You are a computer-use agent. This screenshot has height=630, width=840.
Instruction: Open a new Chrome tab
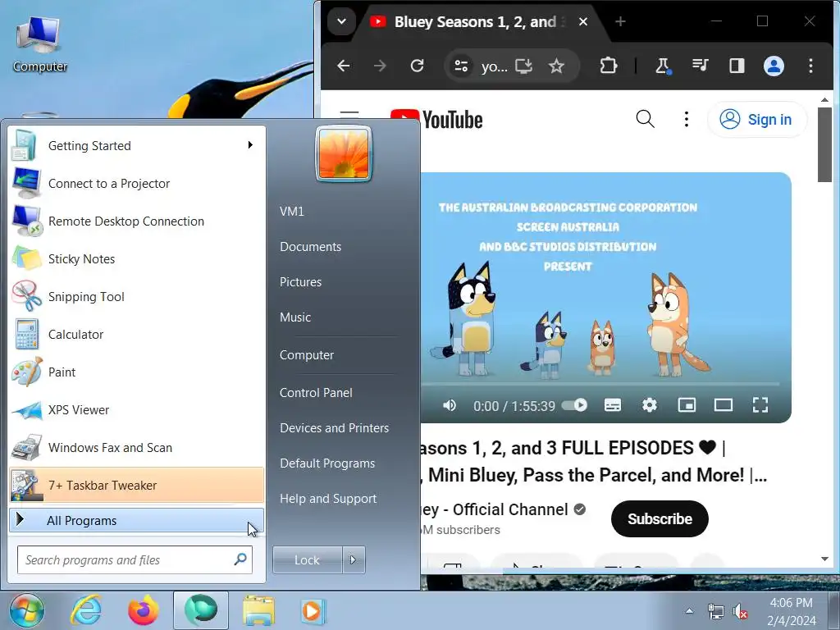(620, 21)
